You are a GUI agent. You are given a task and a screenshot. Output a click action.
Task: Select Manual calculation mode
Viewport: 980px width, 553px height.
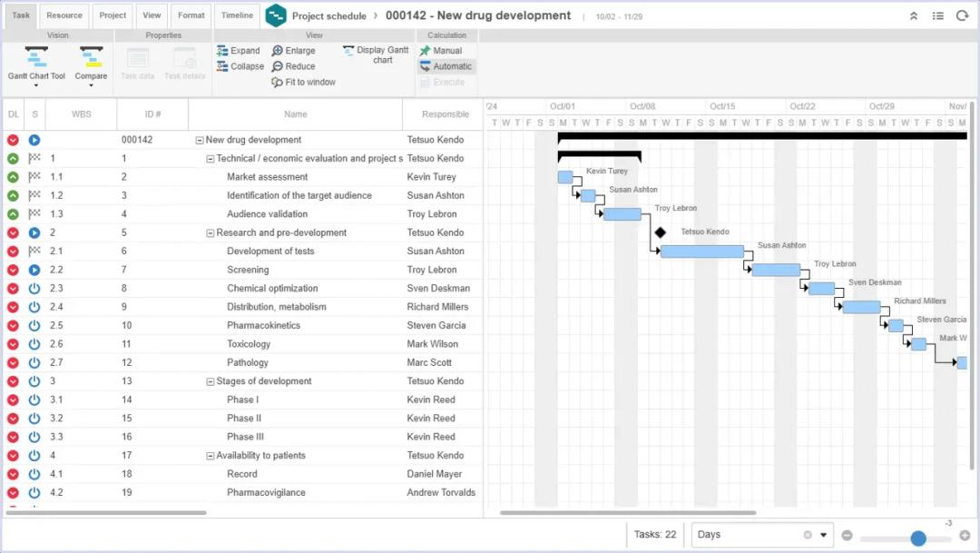pos(425,51)
